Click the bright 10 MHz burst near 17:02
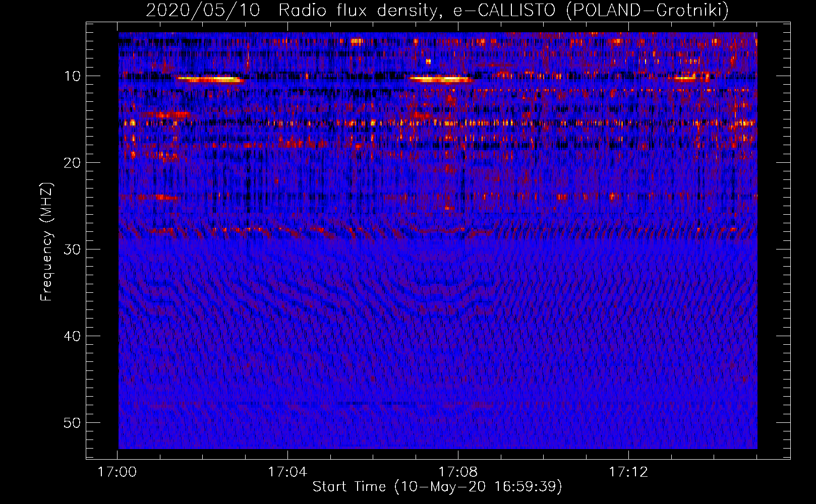The image size is (816, 504). point(211,79)
